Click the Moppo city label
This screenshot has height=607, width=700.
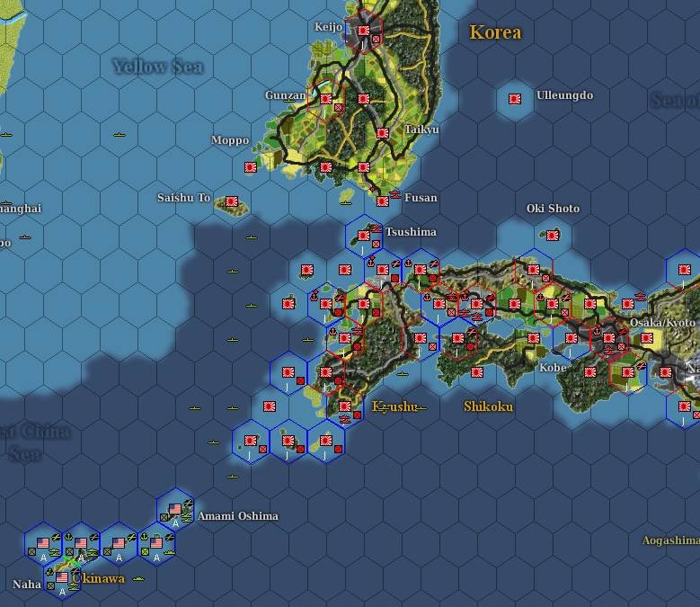(230, 140)
